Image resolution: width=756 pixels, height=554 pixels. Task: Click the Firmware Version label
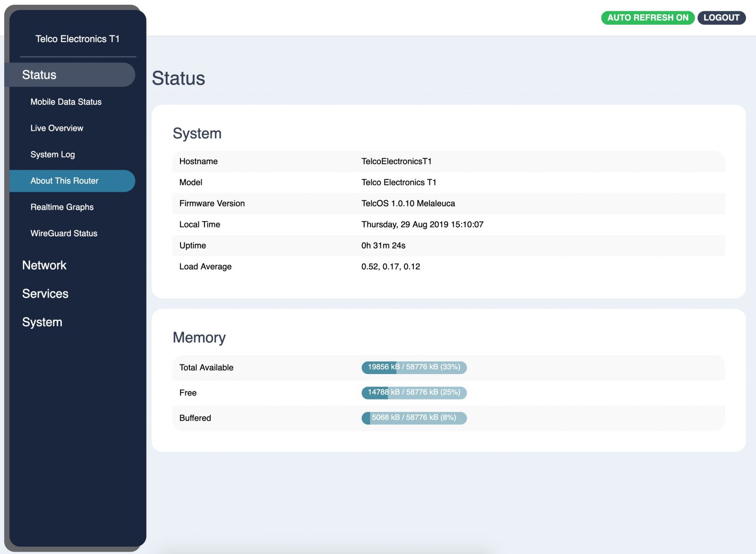point(212,204)
